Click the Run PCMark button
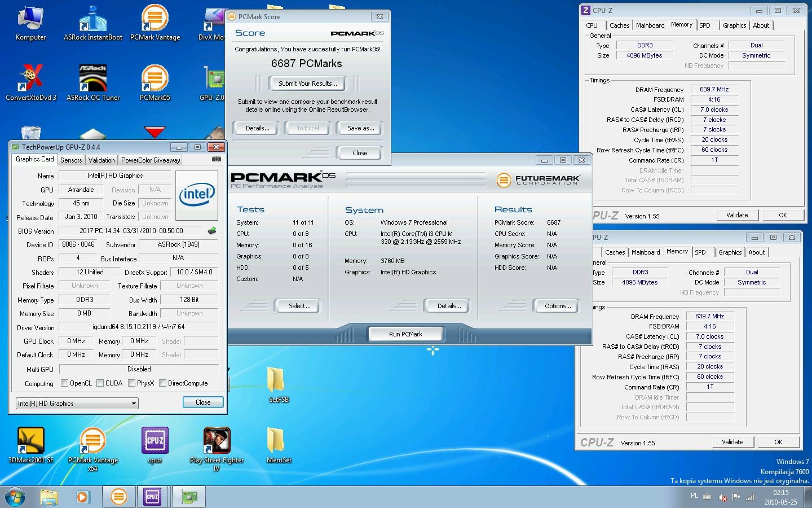This screenshot has height=508, width=812. point(405,334)
